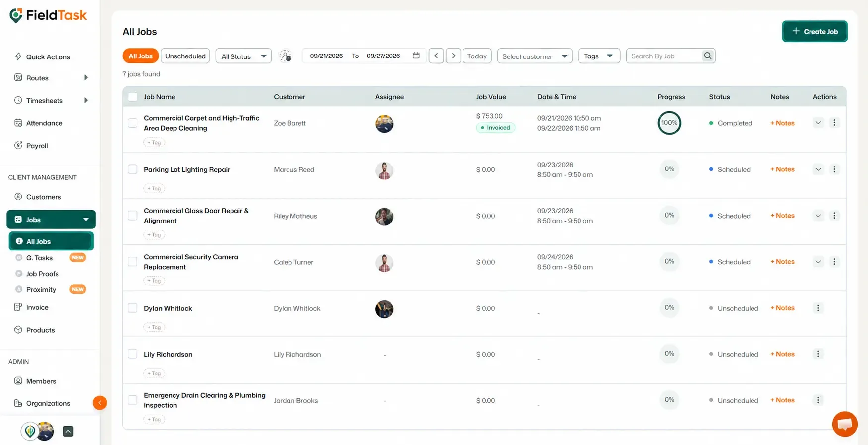Open the Attendance page
Screen dimensions: 868x445
click(x=44, y=123)
